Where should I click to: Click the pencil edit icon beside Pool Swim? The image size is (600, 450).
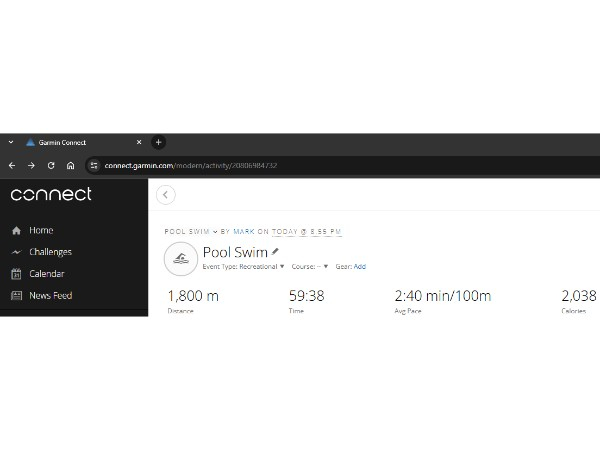click(x=275, y=251)
